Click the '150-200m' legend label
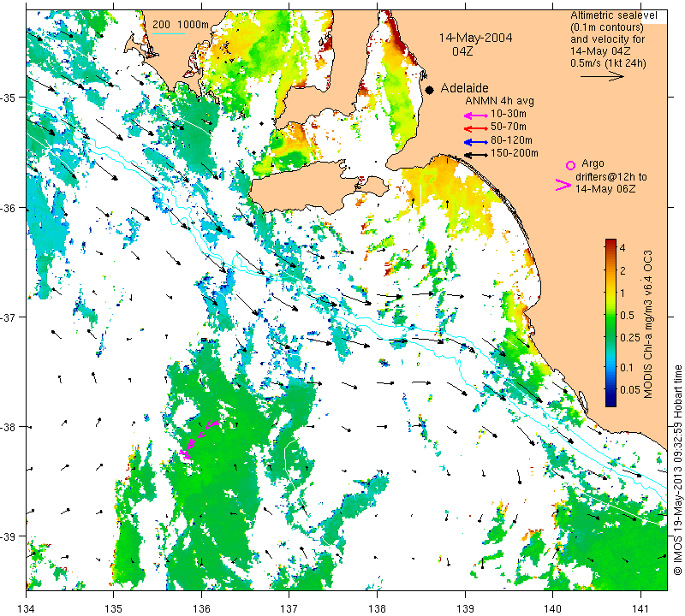This screenshot has width=685, height=616. (x=515, y=153)
